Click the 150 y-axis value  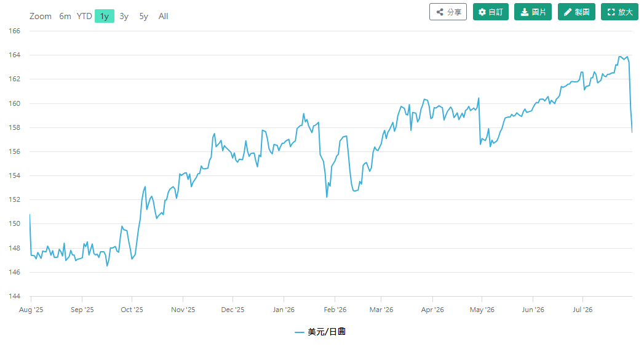14,223
